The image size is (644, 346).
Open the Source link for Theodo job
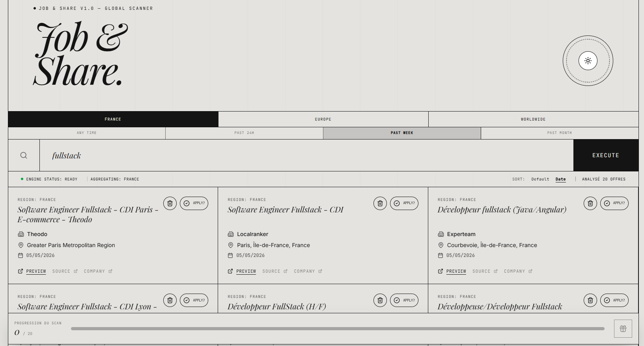pos(65,271)
